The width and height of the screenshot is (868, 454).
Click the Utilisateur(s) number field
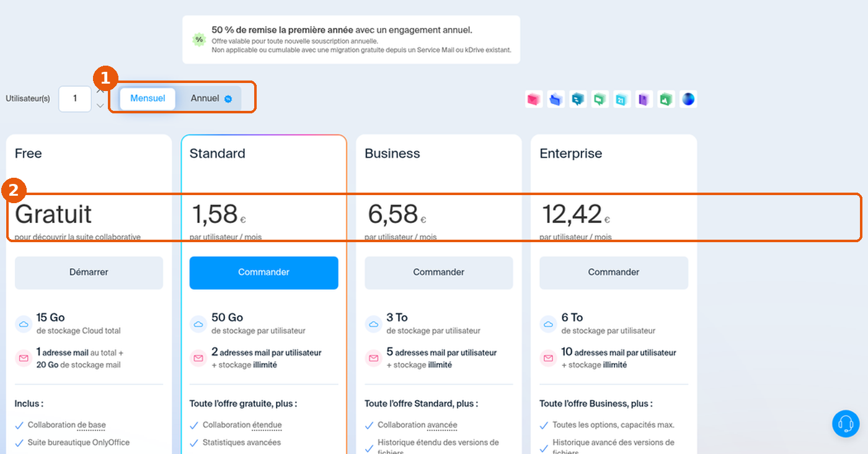(75, 98)
